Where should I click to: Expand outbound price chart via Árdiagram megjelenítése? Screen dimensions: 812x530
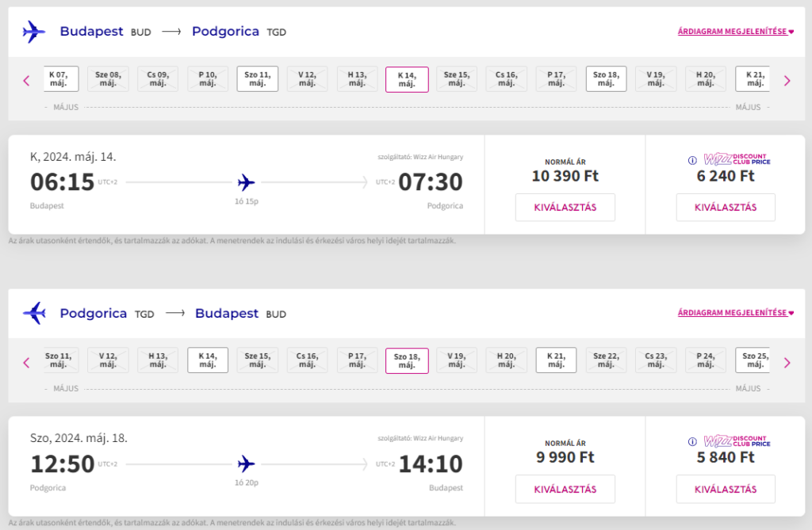pyautogui.click(x=735, y=32)
